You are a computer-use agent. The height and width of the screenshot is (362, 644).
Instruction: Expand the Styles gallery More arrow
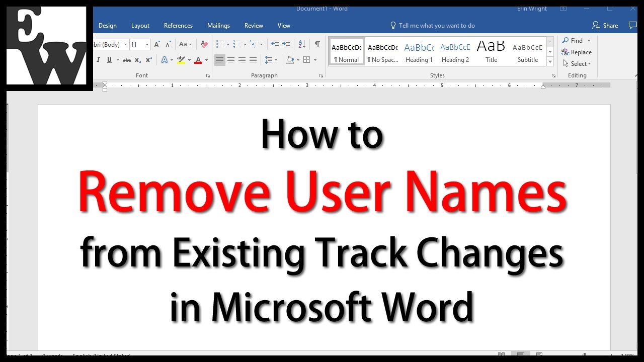pyautogui.click(x=550, y=62)
